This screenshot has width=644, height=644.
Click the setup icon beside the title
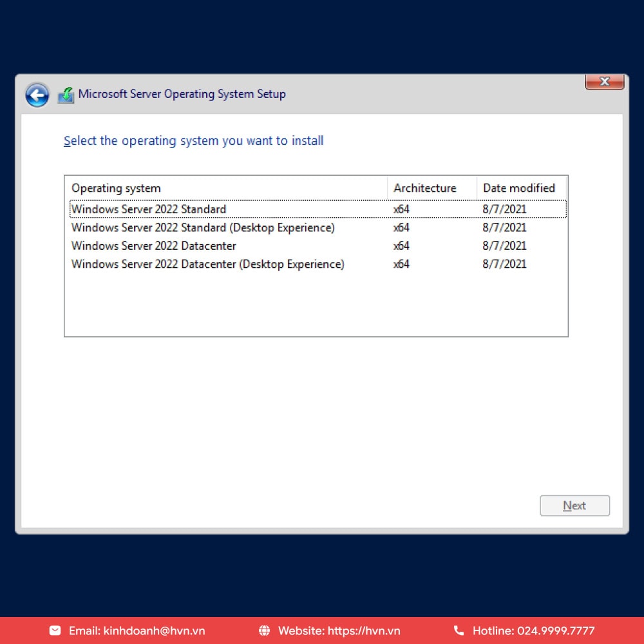pyautogui.click(x=66, y=95)
